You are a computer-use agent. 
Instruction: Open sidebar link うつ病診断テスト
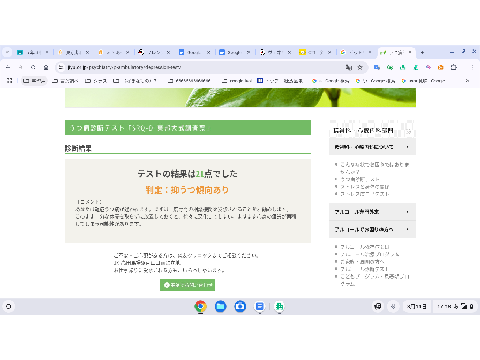click(x=360, y=179)
